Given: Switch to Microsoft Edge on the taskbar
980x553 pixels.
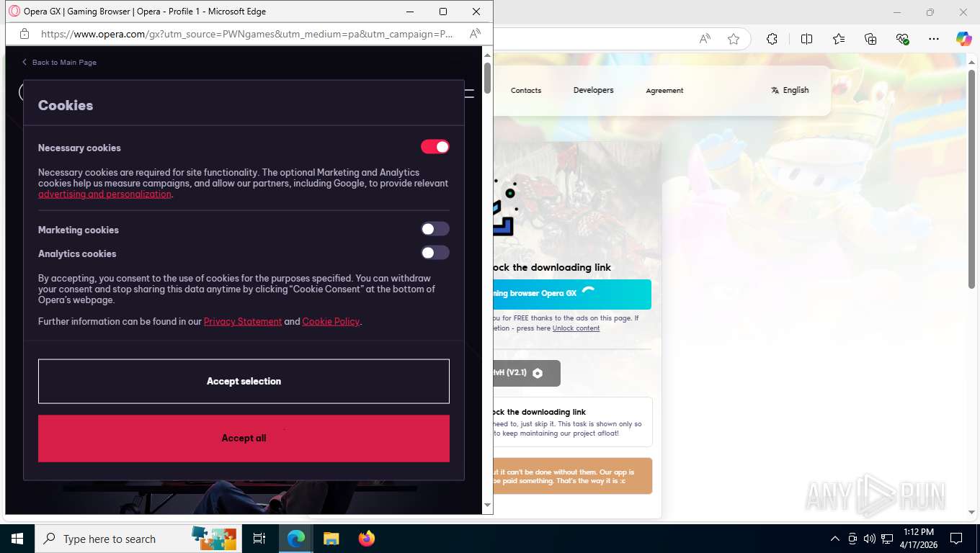Looking at the screenshot, I should pos(295,539).
